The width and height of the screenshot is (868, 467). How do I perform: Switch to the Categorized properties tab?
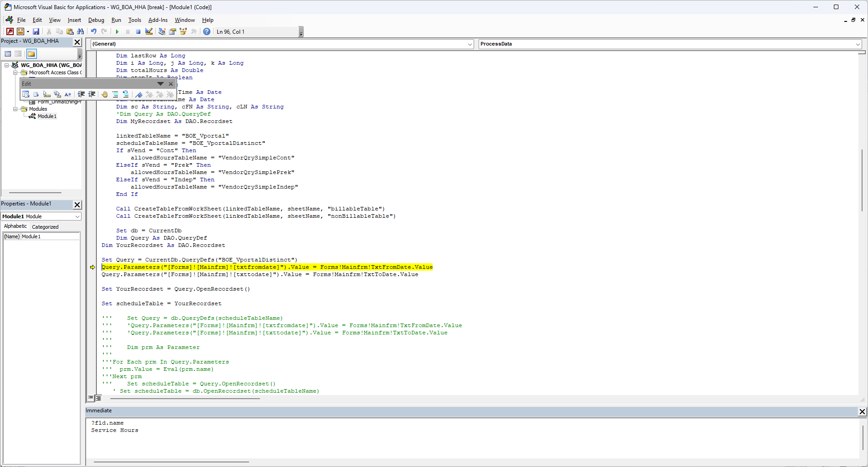[x=45, y=227]
